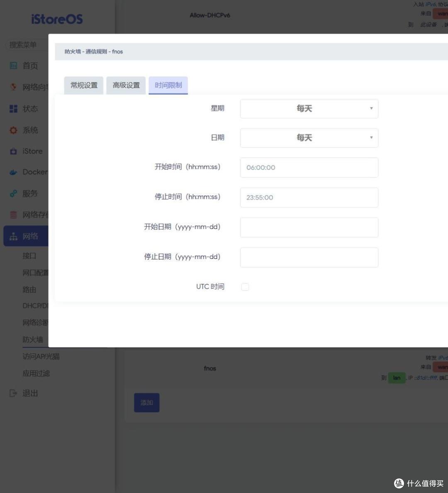Click the 添加 add button
Image resolution: width=448 pixels, height=493 pixels.
tap(147, 403)
